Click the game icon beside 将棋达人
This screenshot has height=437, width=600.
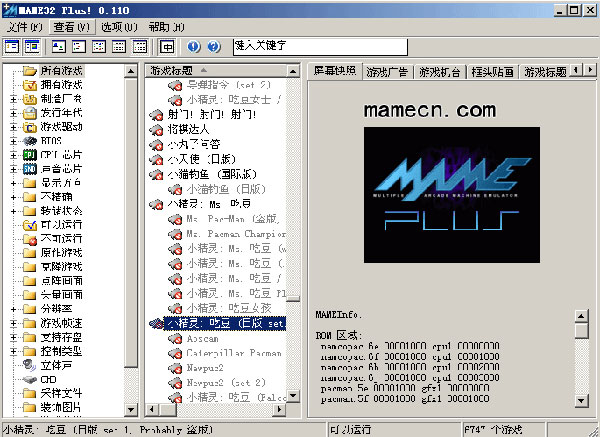point(156,130)
